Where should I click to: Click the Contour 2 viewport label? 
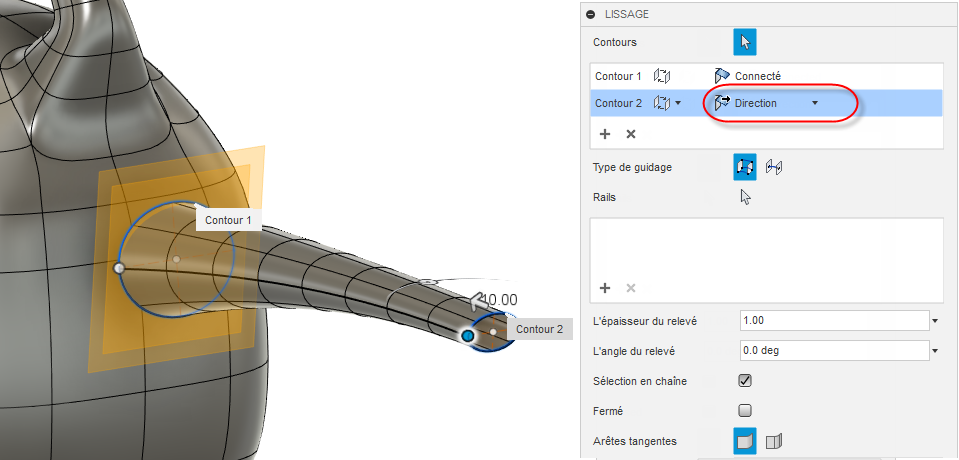tap(539, 329)
